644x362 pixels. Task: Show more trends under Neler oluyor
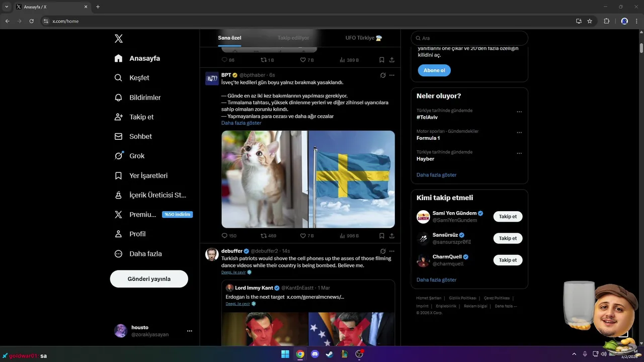(436, 175)
